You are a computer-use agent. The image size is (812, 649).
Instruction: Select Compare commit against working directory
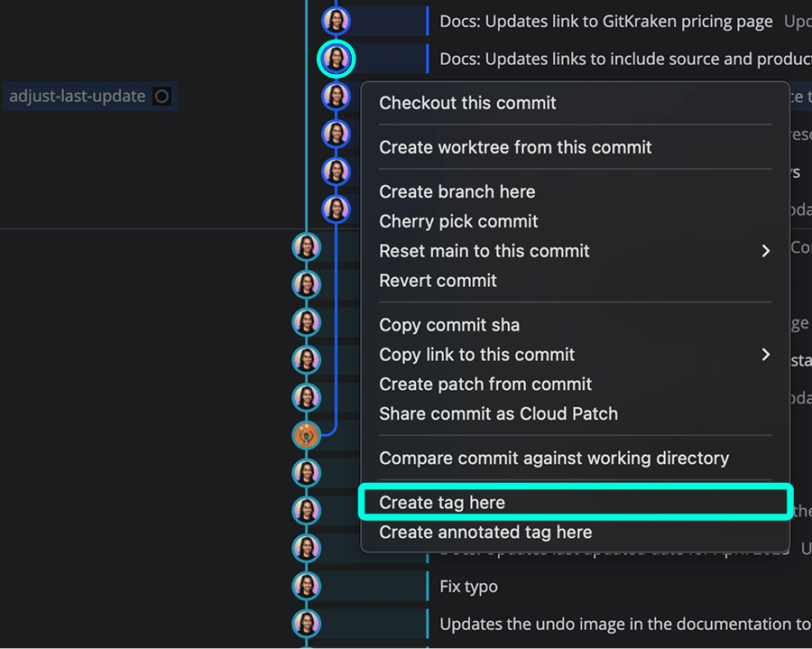553,458
